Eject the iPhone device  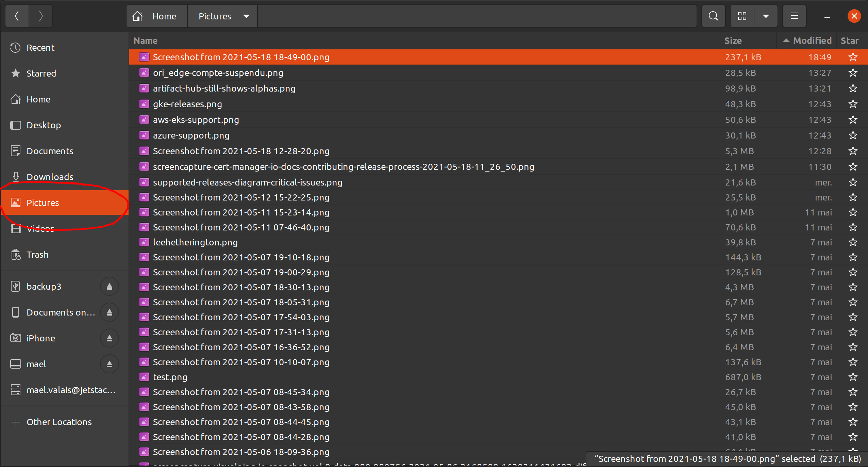[109, 338]
